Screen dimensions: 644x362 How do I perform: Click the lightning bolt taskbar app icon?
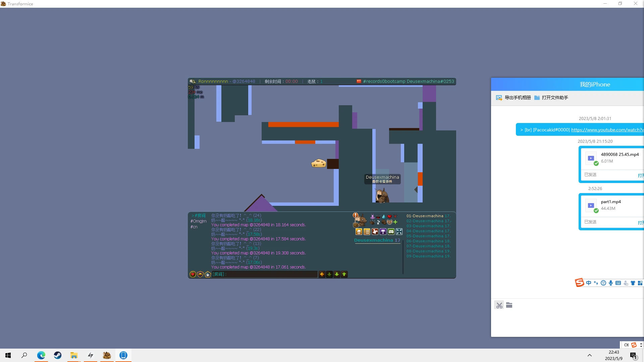[90, 355]
